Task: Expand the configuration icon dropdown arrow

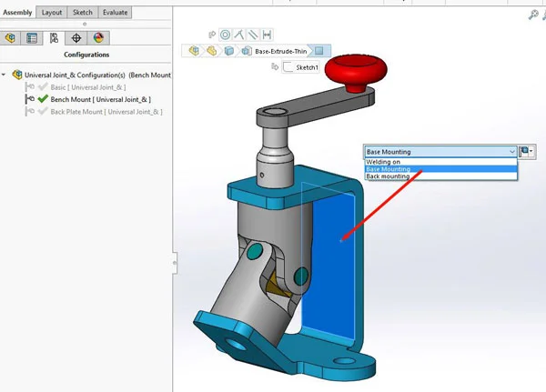Action: point(532,152)
